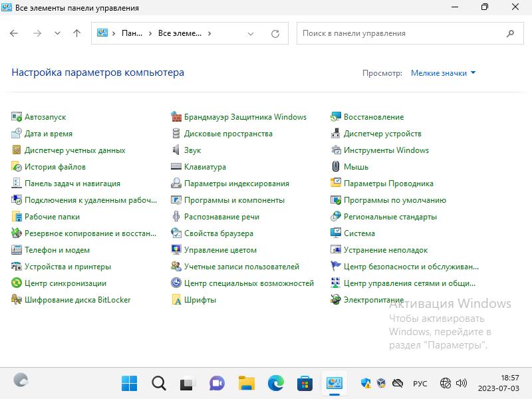Go back with the Back arrow
The height and width of the screenshot is (399, 532).
pyautogui.click(x=14, y=33)
